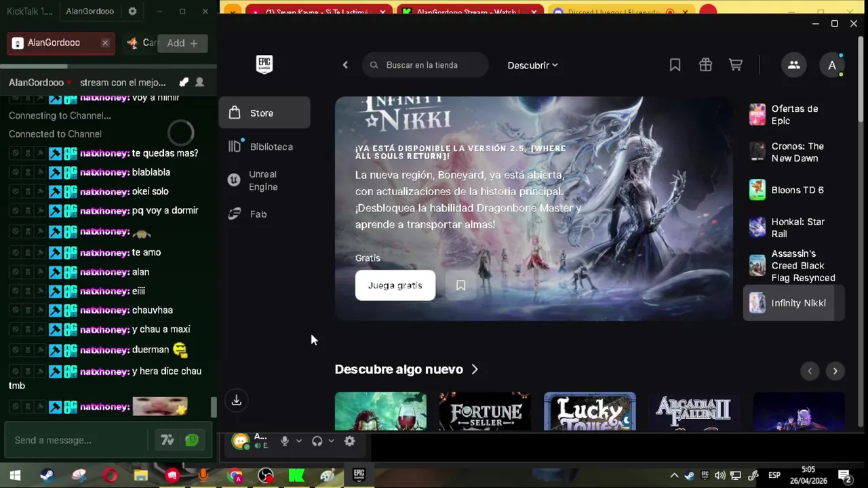Open File Explorer from the taskbar
Image resolution: width=868 pixels, height=488 pixels.
[141, 476]
